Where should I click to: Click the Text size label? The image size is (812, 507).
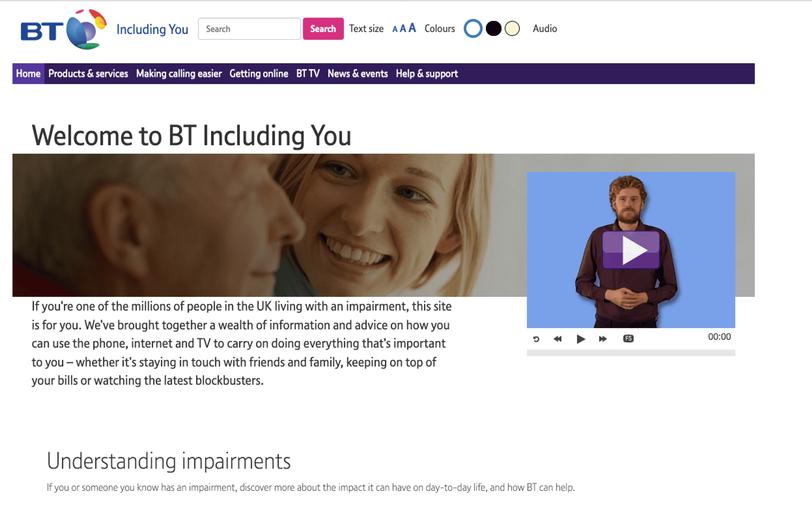click(x=366, y=29)
